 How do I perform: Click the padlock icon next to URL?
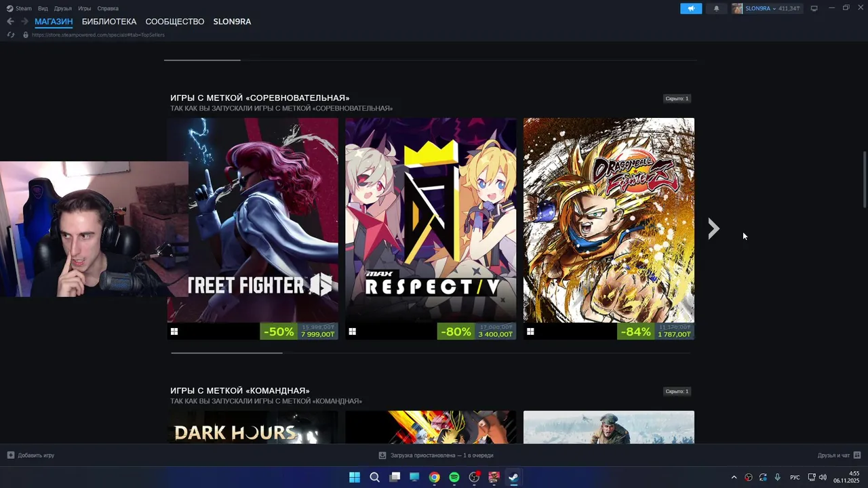tap(26, 35)
